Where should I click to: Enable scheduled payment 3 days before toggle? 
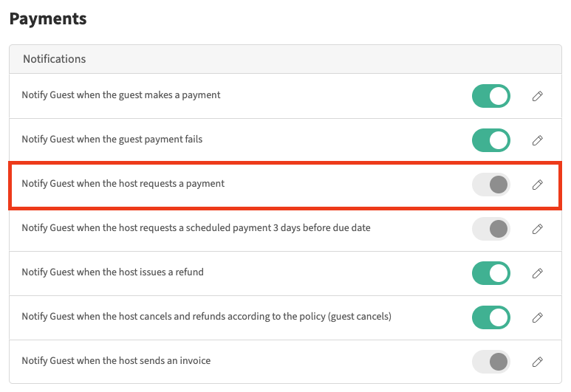pyautogui.click(x=491, y=229)
